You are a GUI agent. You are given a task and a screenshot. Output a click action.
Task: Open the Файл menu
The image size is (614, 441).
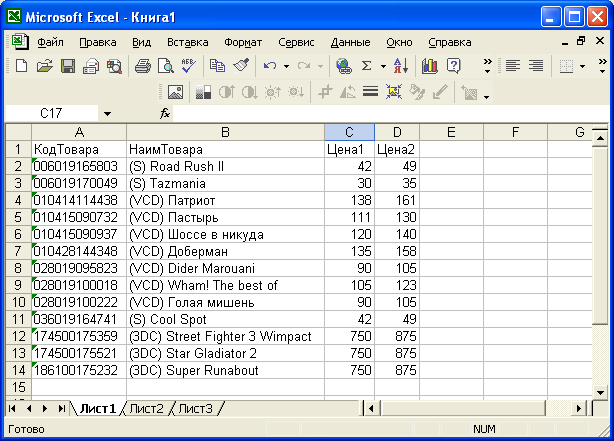[50, 42]
